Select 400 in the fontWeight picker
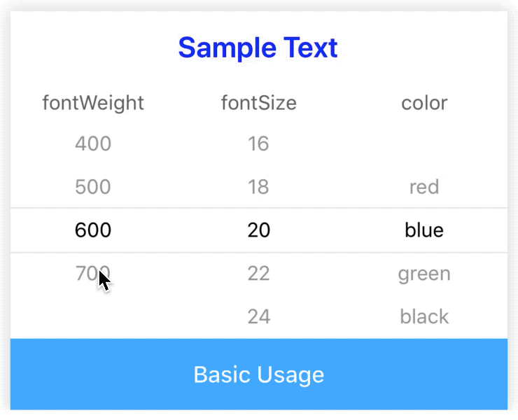The image size is (518, 420). (x=93, y=144)
